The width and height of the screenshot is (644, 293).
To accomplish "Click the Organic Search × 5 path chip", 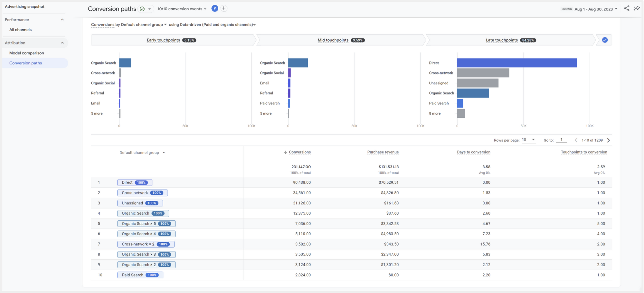I will click(x=147, y=223).
